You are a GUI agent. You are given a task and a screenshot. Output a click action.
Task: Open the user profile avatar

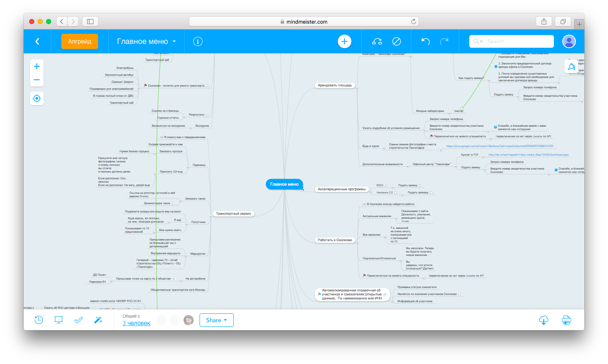[569, 41]
